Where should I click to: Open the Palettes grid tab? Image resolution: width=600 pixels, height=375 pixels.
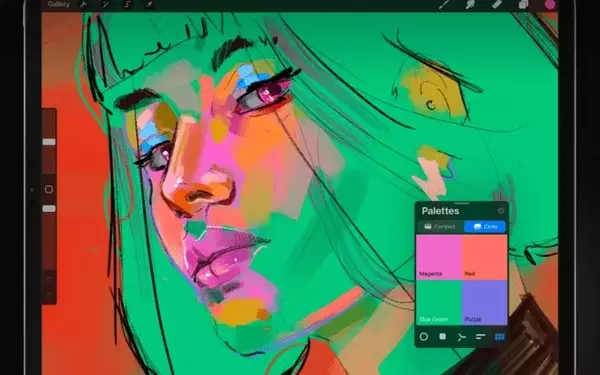coord(500,337)
